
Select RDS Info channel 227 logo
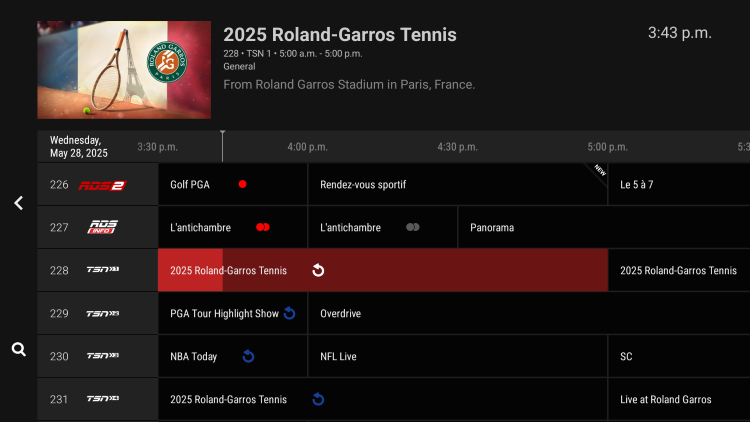point(103,228)
